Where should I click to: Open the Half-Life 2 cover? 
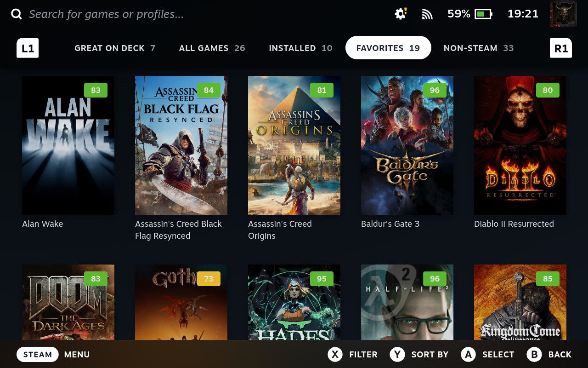click(x=407, y=302)
